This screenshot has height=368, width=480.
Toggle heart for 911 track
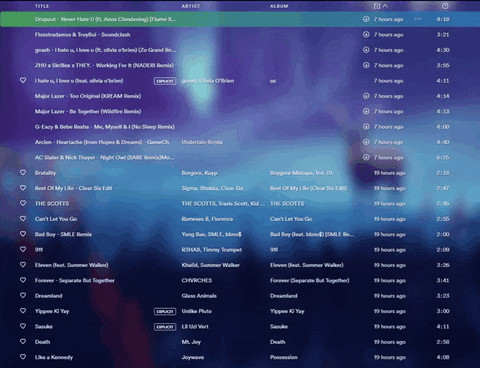[x=23, y=249]
